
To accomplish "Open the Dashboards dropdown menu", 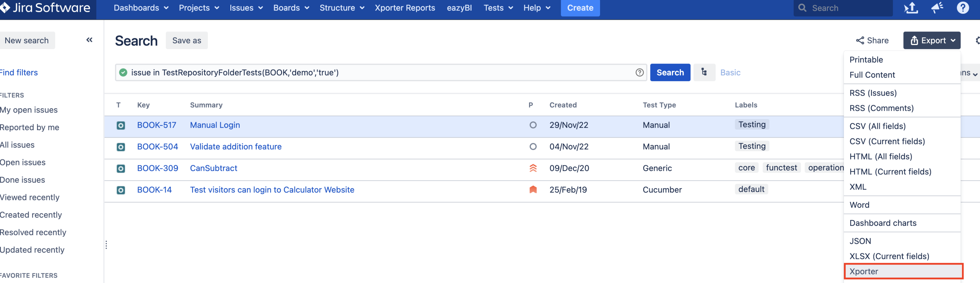I will pyautogui.click(x=141, y=8).
